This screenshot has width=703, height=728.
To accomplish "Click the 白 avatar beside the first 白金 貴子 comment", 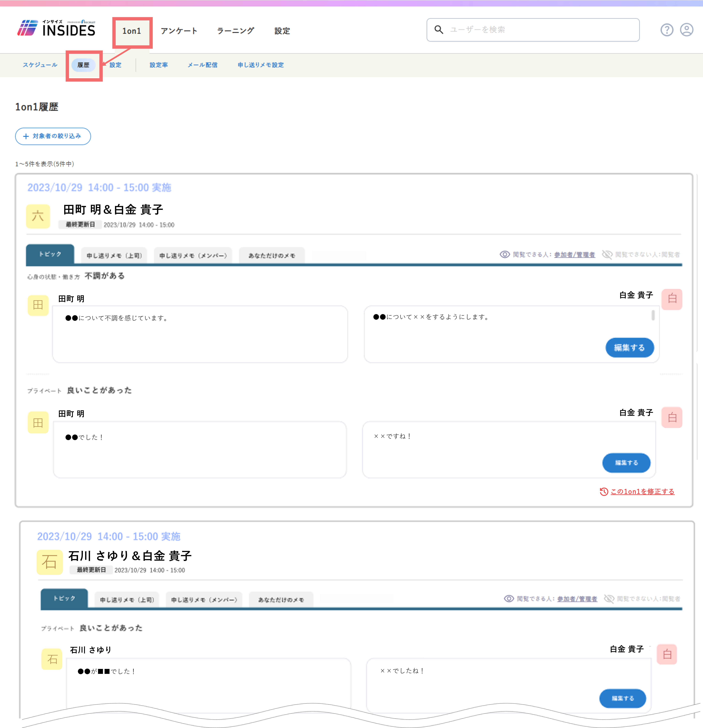I will click(x=672, y=299).
